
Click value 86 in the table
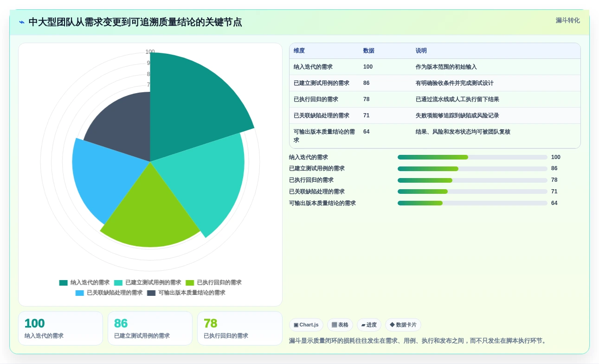[x=367, y=83]
